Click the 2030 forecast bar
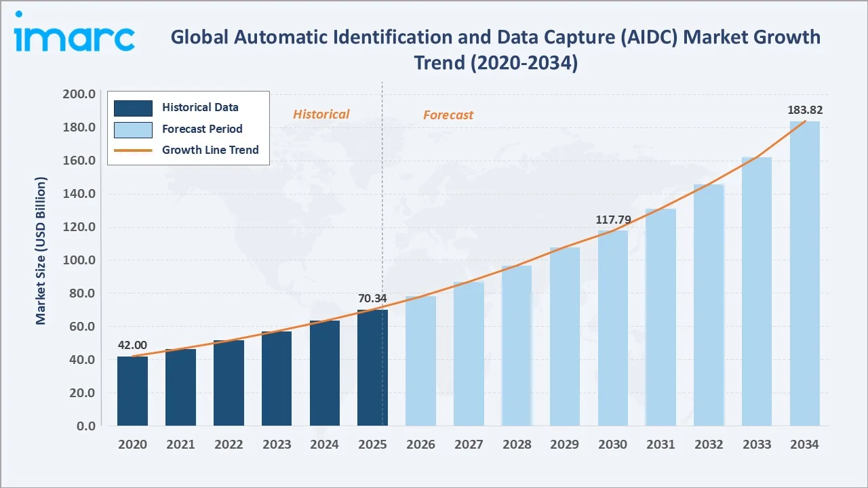The width and height of the screenshot is (868, 488). (612, 328)
